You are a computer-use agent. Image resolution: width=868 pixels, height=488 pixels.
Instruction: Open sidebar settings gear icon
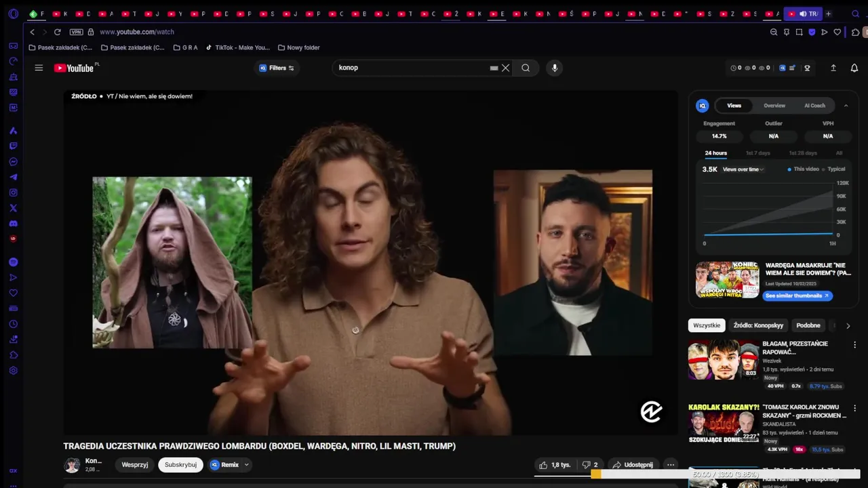(x=13, y=371)
